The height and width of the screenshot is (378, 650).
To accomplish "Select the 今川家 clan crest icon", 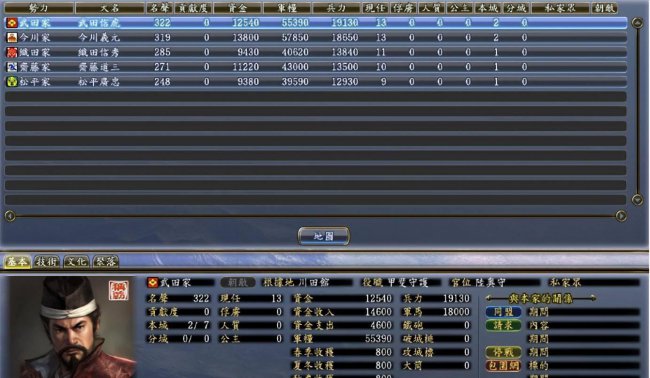I will tap(12, 38).
